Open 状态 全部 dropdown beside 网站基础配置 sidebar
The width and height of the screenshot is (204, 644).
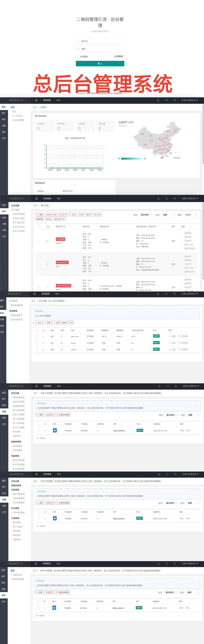[x=194, y=415]
